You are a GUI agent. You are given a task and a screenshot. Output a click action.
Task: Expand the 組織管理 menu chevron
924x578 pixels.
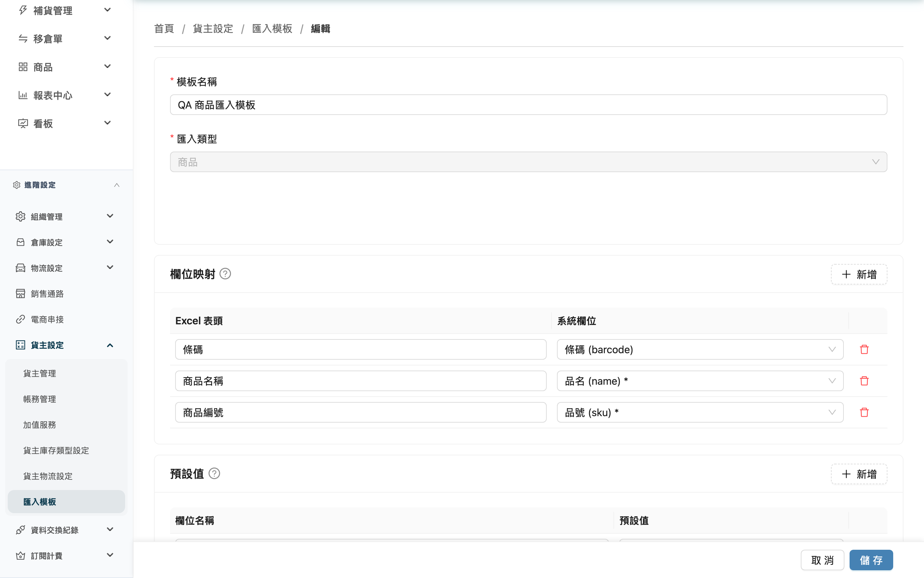[110, 216]
